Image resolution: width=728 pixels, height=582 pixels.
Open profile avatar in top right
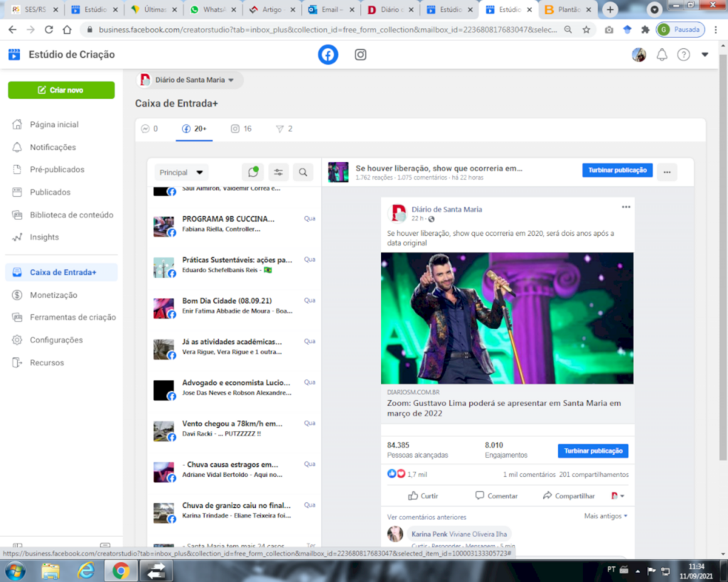coord(639,55)
